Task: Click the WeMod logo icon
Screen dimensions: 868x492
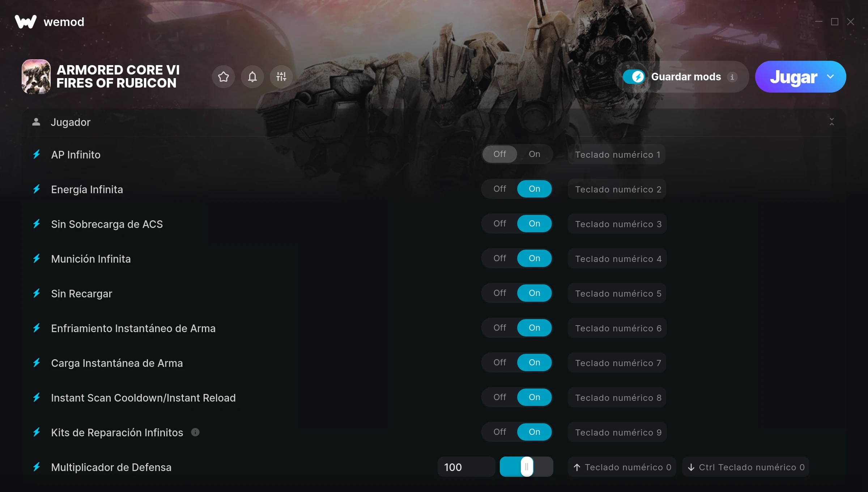Action: (26, 22)
